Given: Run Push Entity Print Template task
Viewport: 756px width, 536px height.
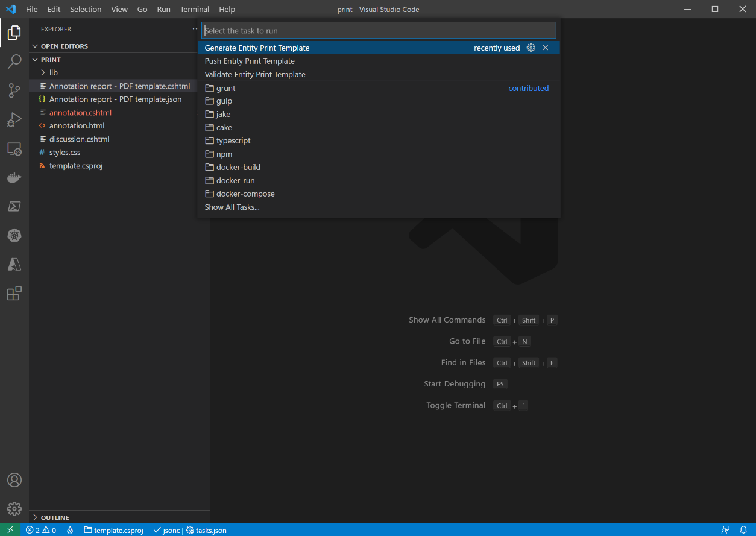Looking at the screenshot, I should click(x=379, y=61).
